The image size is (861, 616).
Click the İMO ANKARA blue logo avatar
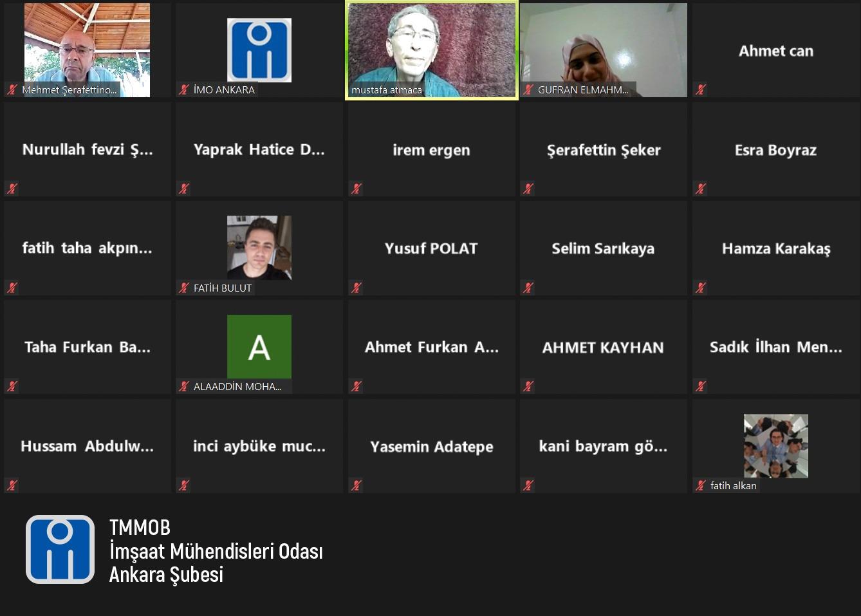(259, 50)
